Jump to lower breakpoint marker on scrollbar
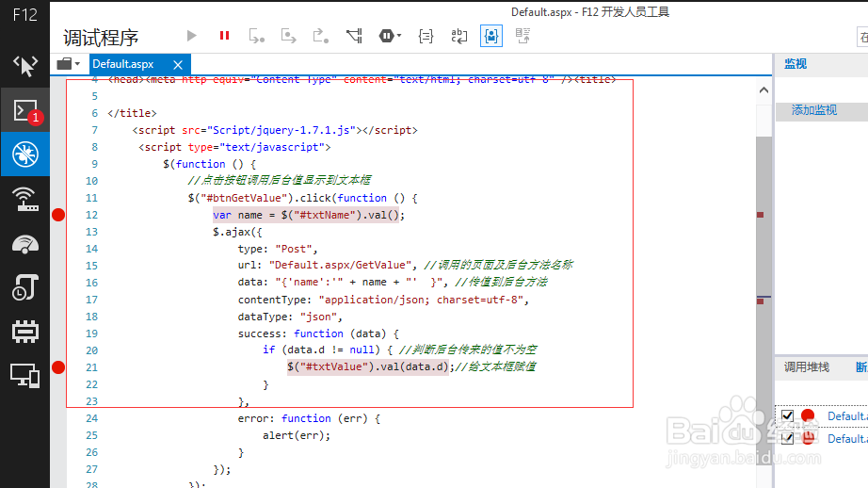The image size is (868, 488). 761,301
